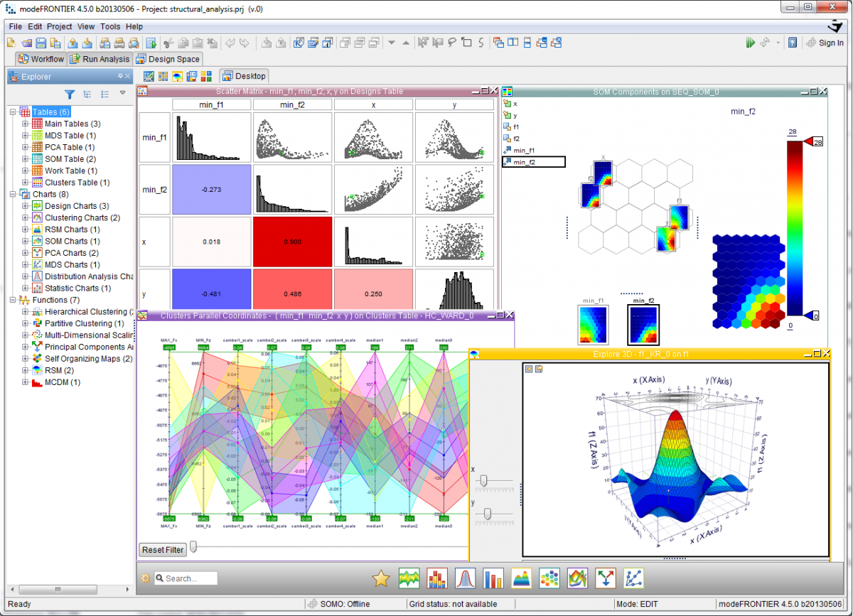Click the green Run play icon
This screenshot has height=616, width=853.
pyautogui.click(x=750, y=43)
